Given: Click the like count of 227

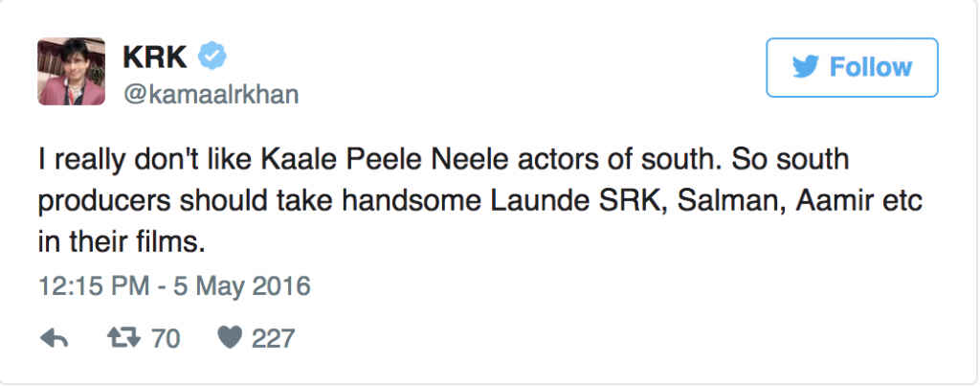Looking at the screenshot, I should point(273,338).
